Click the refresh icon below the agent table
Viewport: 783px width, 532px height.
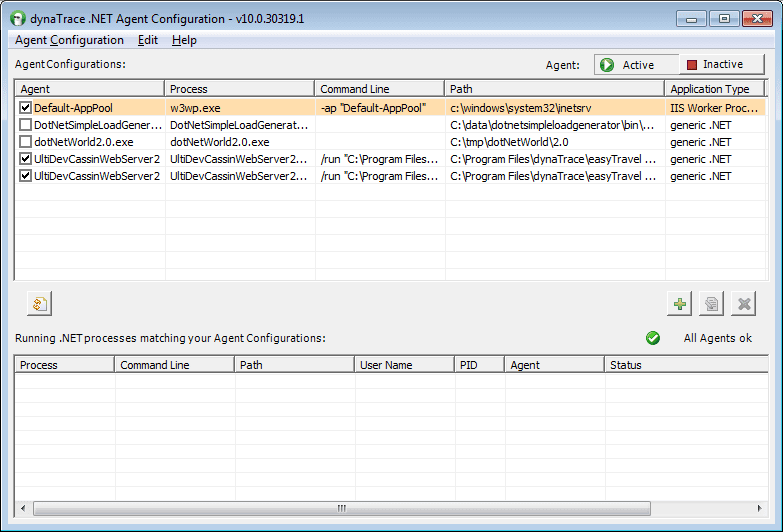[39, 304]
